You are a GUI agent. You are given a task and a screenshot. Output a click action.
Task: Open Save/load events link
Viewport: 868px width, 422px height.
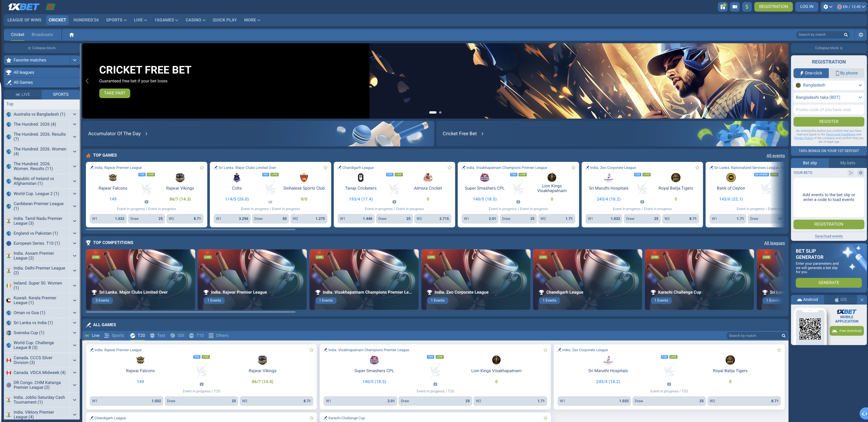click(829, 236)
